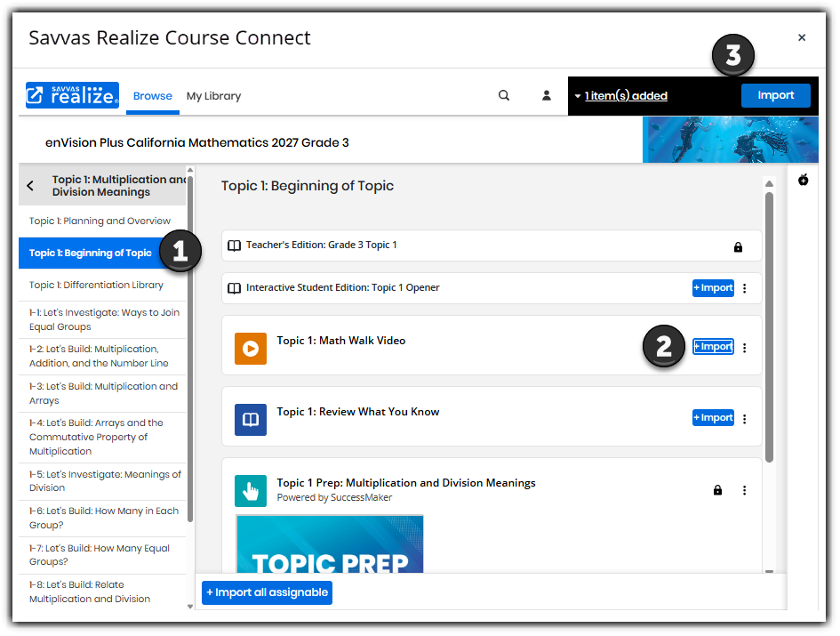This screenshot has height=636, width=840.
Task: Open more options for Topic 1 Prep
Action: [x=744, y=490]
